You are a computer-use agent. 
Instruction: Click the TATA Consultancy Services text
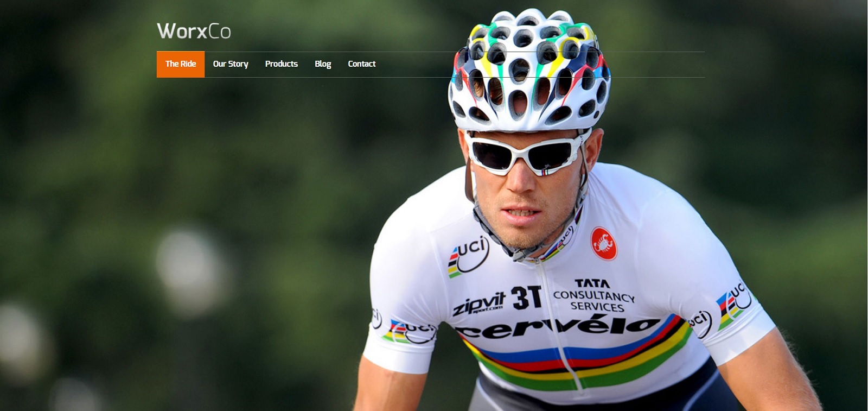tap(594, 295)
